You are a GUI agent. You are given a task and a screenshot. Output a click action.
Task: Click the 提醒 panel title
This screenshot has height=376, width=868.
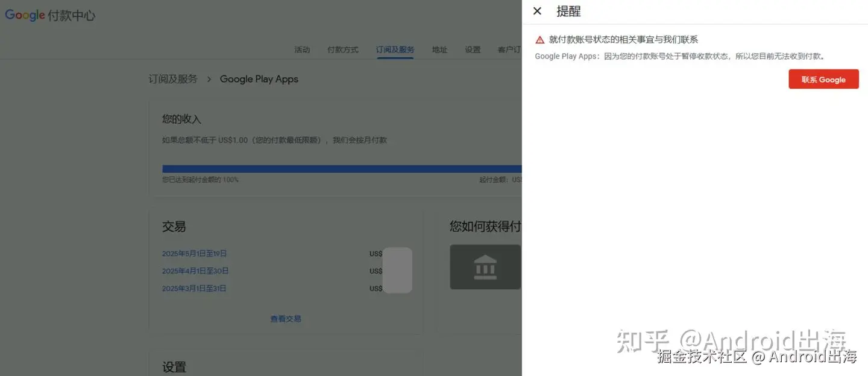[568, 11]
